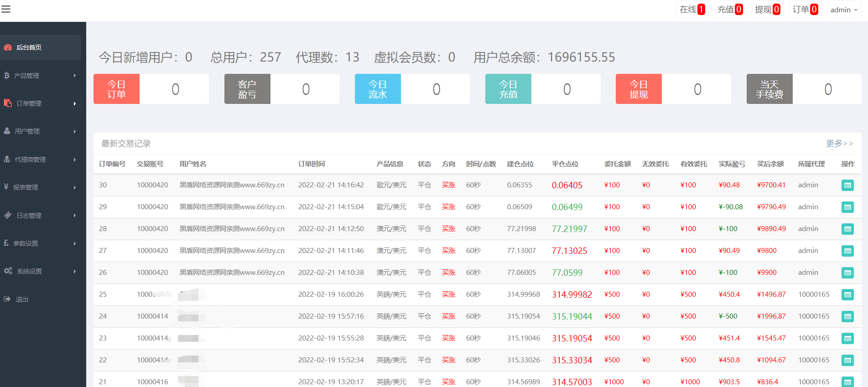Open details icon for order 21
Image resolution: width=868 pixels, height=387 pixels.
pos(847,382)
